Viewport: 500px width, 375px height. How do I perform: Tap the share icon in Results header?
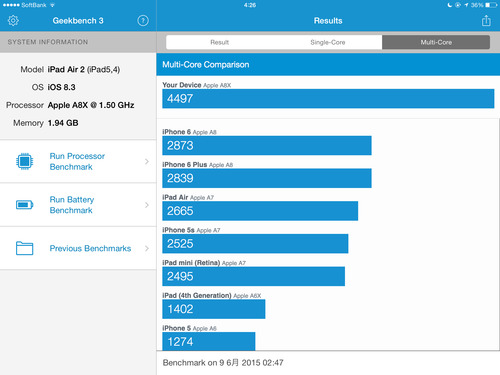point(486,20)
